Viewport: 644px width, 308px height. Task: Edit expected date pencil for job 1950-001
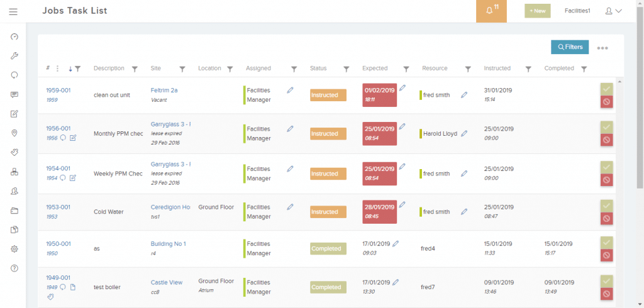pos(396,243)
